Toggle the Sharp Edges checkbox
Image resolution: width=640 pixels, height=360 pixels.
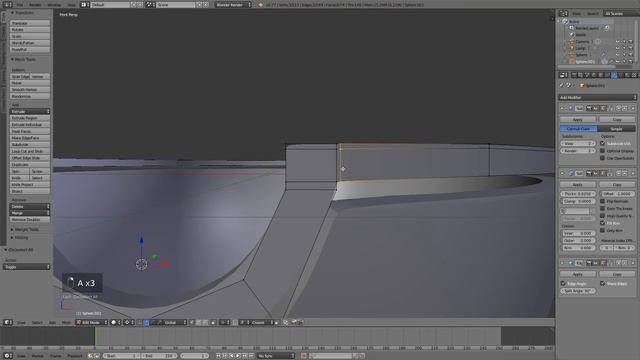click(602, 283)
